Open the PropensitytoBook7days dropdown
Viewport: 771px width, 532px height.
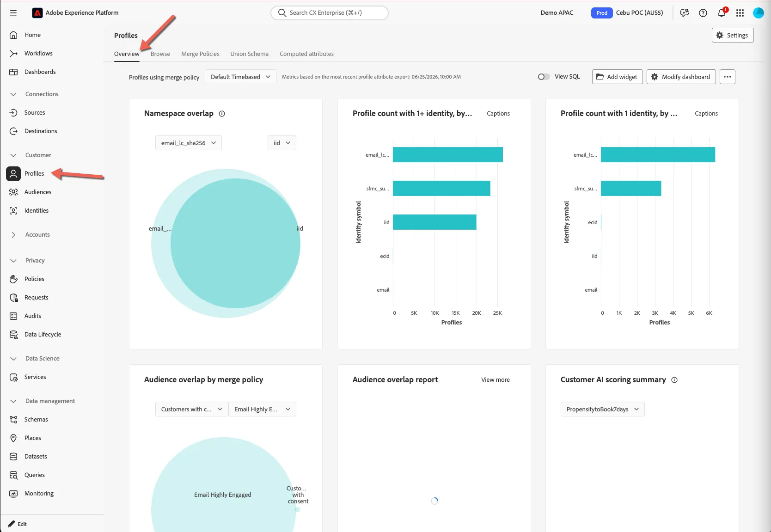tap(603, 409)
